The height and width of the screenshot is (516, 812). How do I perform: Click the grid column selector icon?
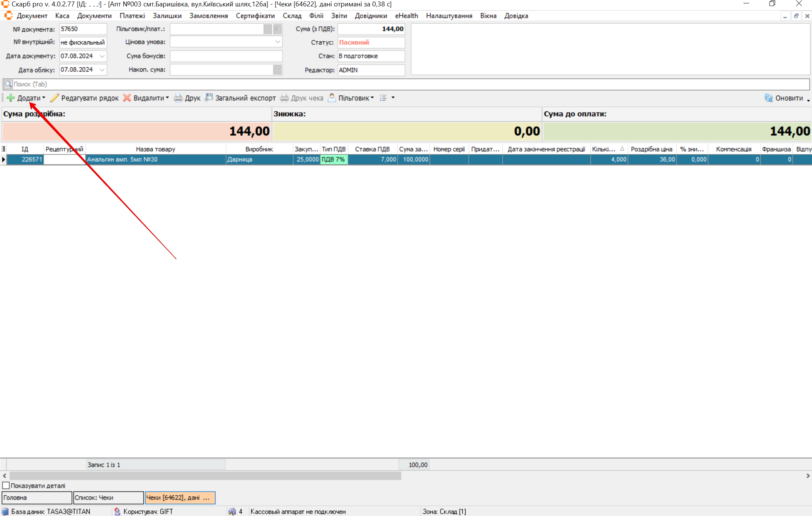[x=3, y=149]
